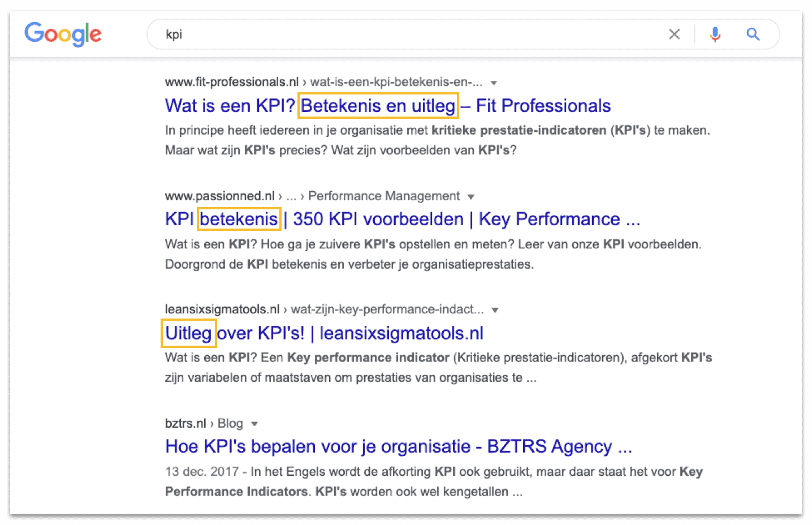The height and width of the screenshot is (525, 812).
Task: Open dropdown arrow next to bztrs.nl Blog
Action: click(254, 424)
